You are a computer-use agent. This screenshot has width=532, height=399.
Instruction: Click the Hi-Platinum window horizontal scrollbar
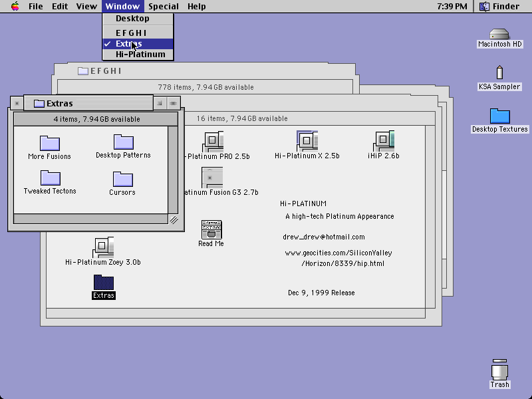(x=235, y=313)
